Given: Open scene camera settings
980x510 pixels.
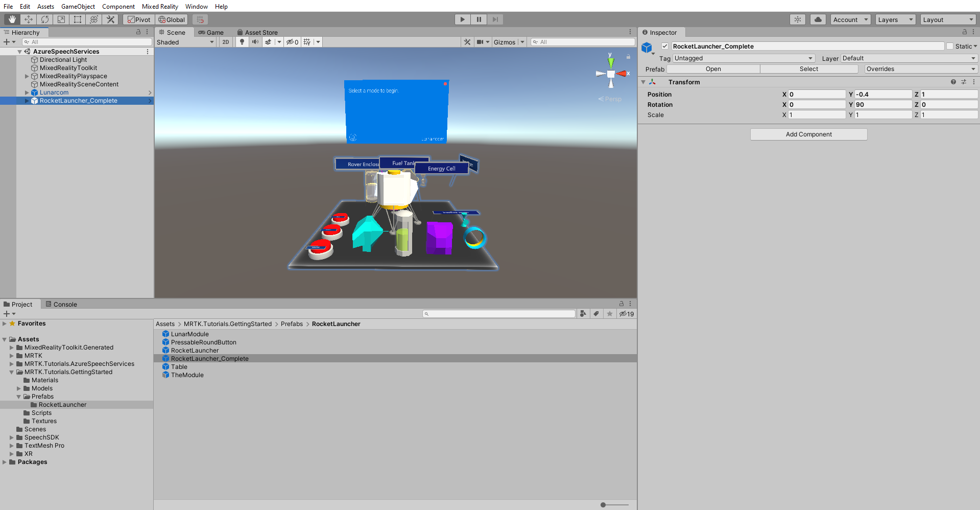Looking at the screenshot, I should [480, 42].
